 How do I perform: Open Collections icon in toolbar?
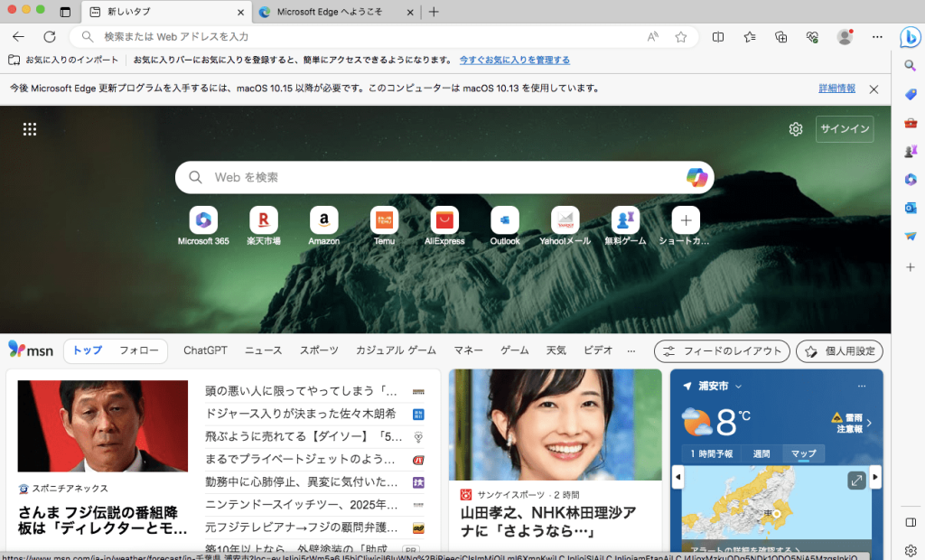(780, 37)
